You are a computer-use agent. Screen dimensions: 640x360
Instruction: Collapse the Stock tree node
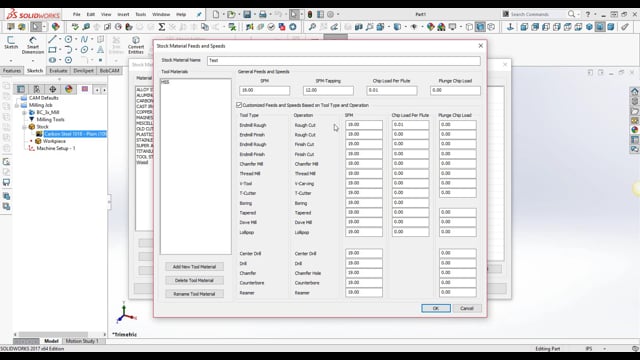pos(24,127)
